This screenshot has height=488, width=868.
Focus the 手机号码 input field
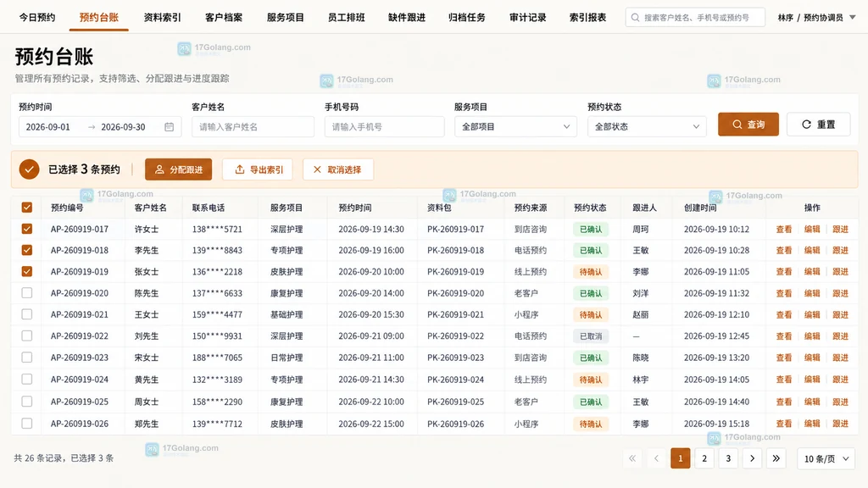pyautogui.click(x=384, y=127)
